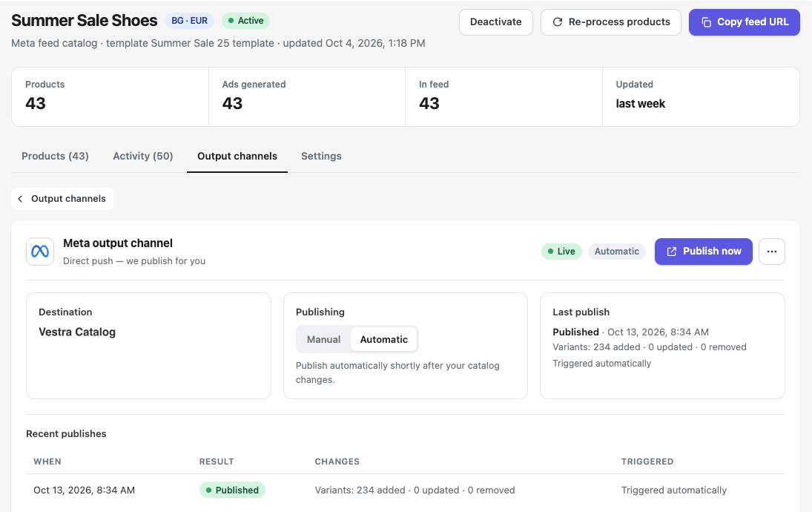This screenshot has height=512, width=812.
Task: Copy the feed URL
Action: pos(745,22)
